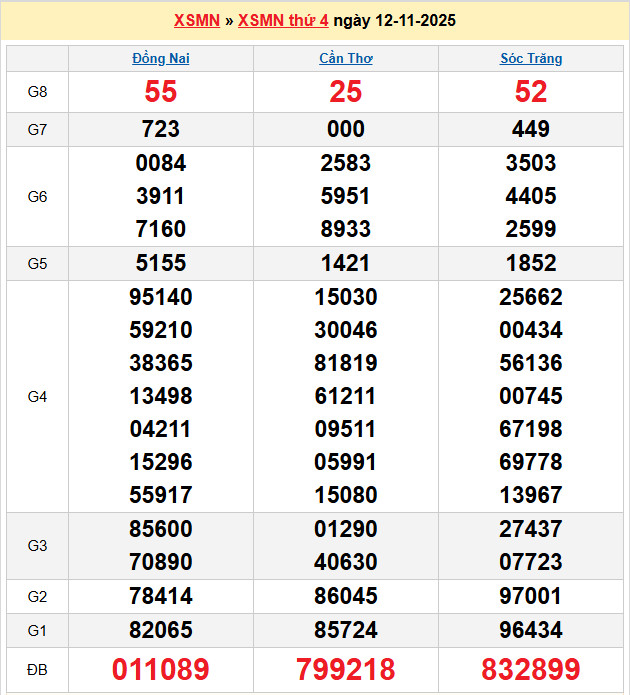This screenshot has width=630, height=695.
Task: Select the G8 row label
Action: click(37, 92)
